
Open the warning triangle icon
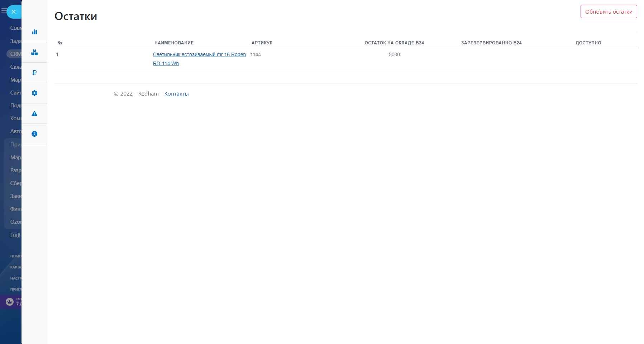[x=34, y=113]
